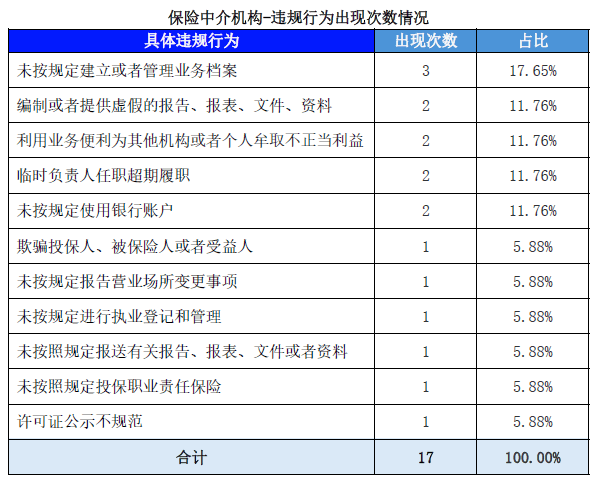This screenshot has width=600, height=488.
Task: Select 11.76% in the 编制或者提供虚假的报告 row
Action: pos(533,106)
